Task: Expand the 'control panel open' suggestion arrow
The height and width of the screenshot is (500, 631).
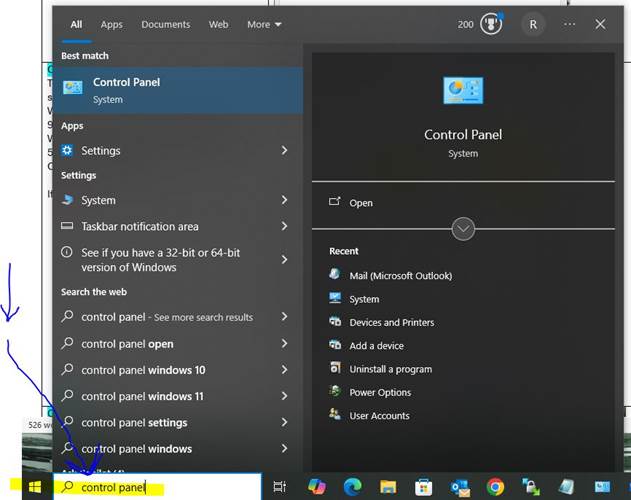Action: point(285,343)
